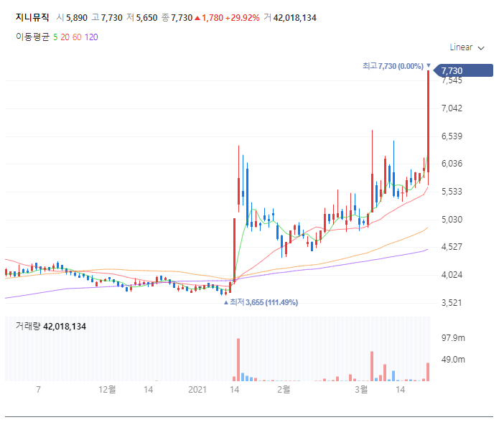Toggle the 20-day moving average
Image resolution: width=504 pixels, height=430 pixels.
click(65, 37)
